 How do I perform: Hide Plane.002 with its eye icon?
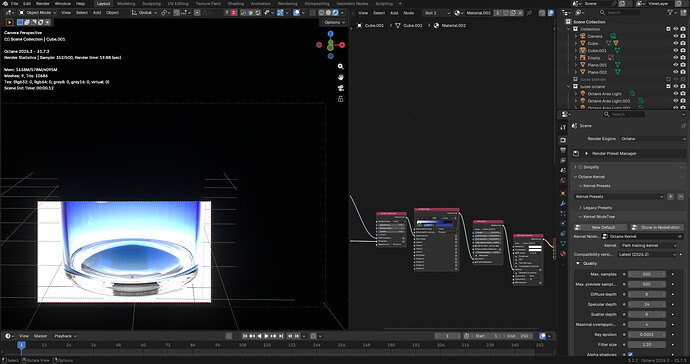pyautogui.click(x=675, y=72)
